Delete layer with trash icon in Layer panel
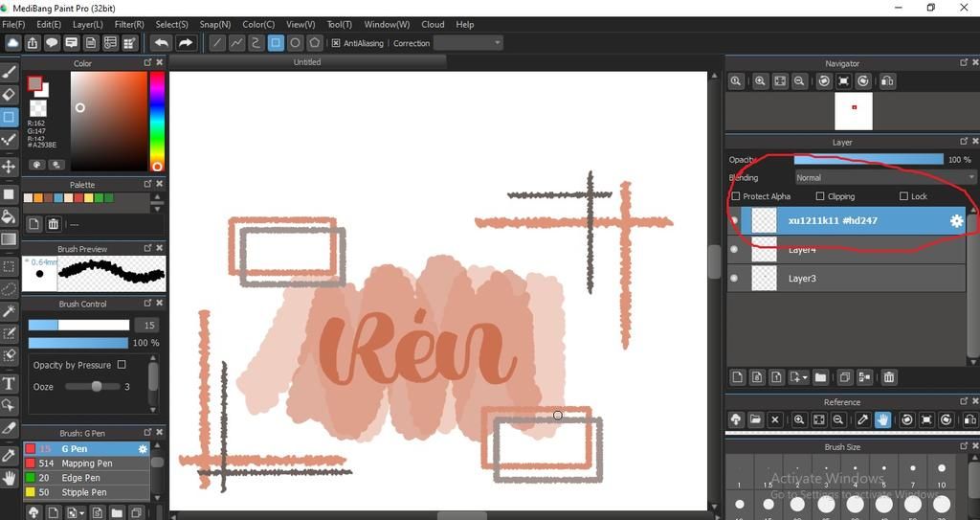Image resolution: width=980 pixels, height=520 pixels. click(889, 376)
